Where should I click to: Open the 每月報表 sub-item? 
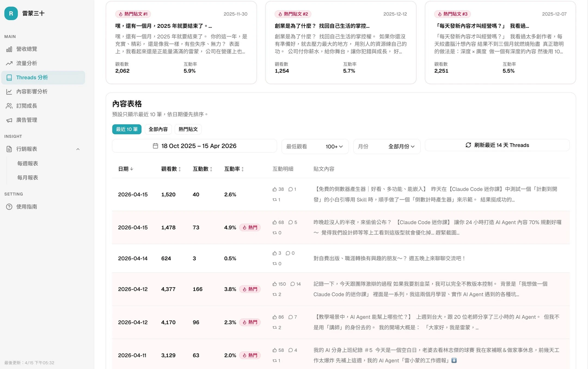27,178
